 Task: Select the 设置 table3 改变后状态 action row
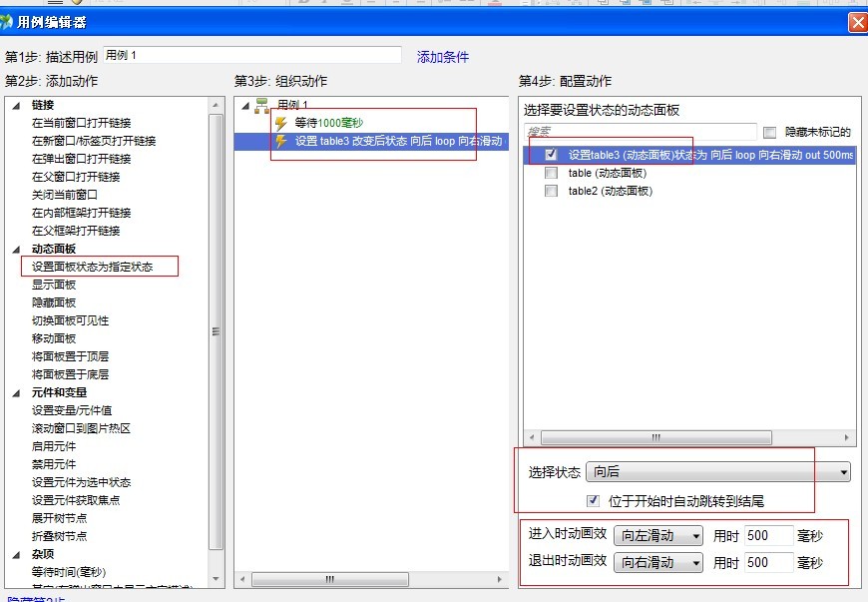[x=371, y=141]
